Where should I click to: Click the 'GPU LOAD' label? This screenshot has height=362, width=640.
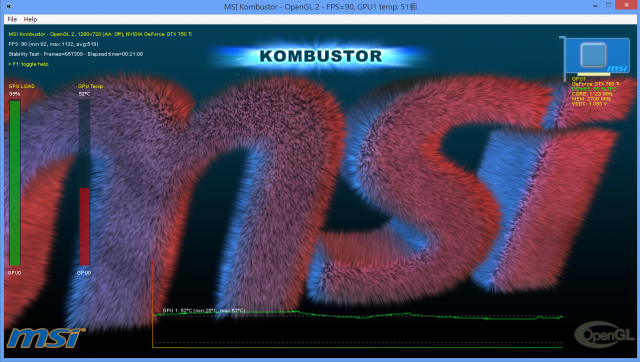point(22,86)
